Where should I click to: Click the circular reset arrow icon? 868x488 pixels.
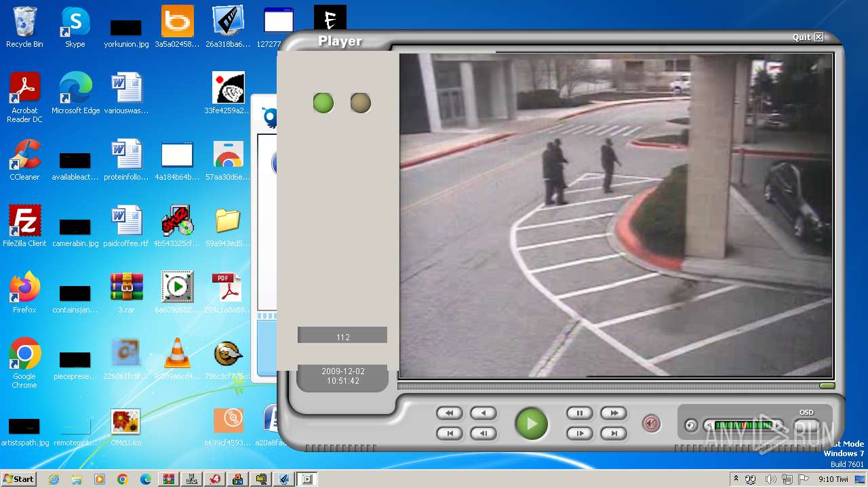tap(690, 426)
